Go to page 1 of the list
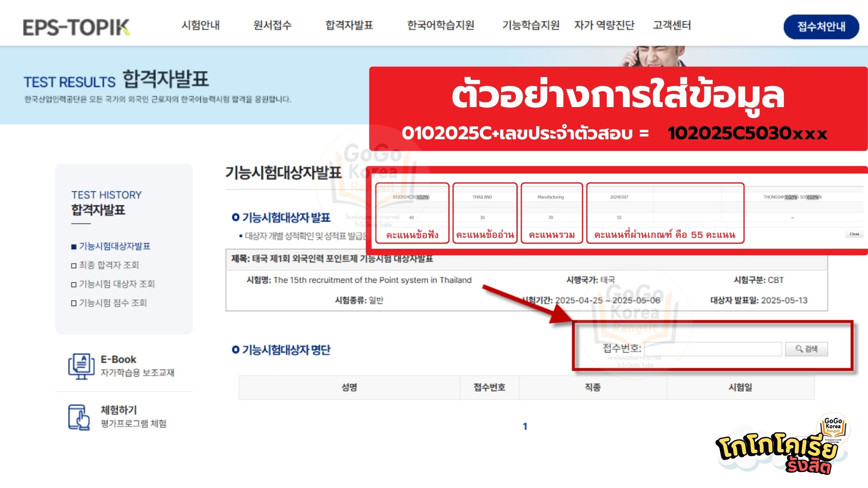This screenshot has width=868, height=488. pos(525,426)
